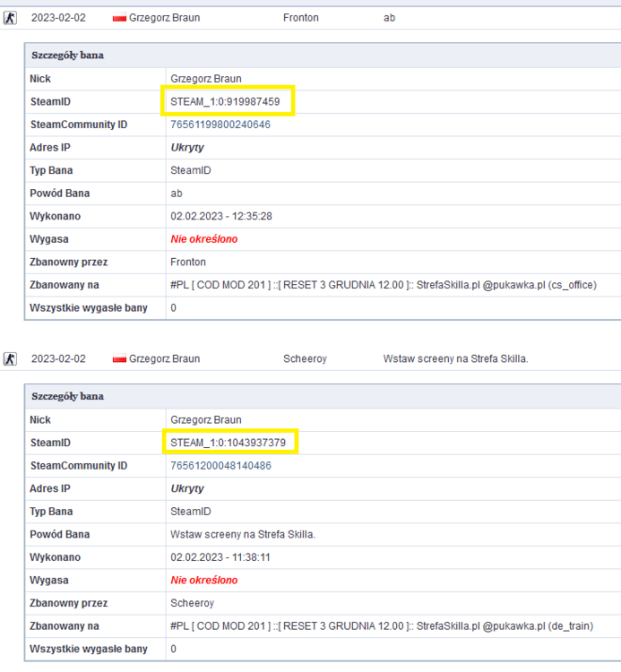Select SteamID STEAM_1:0:919987459 text
This screenshot has height=672, width=621.
click(225, 101)
